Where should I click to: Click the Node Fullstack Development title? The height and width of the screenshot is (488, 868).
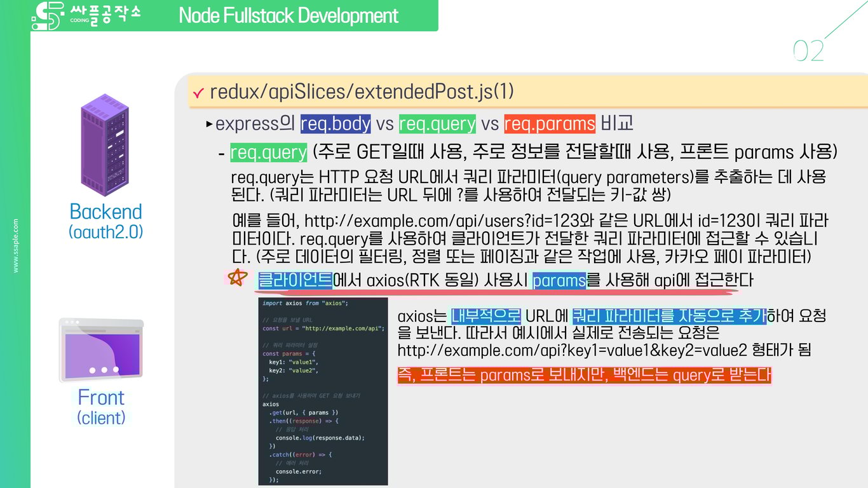click(288, 15)
